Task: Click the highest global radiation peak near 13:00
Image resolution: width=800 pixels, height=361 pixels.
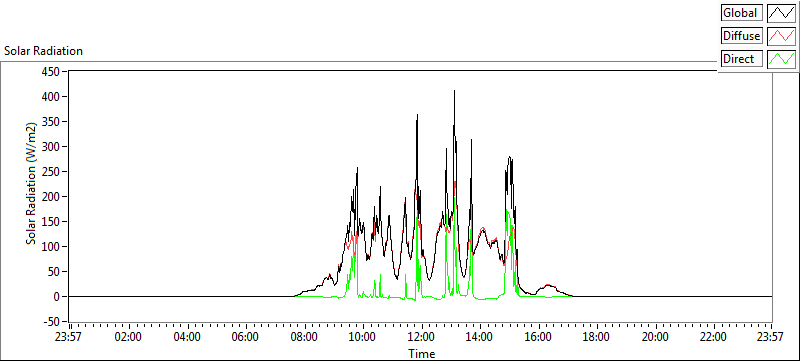Action: [454, 92]
